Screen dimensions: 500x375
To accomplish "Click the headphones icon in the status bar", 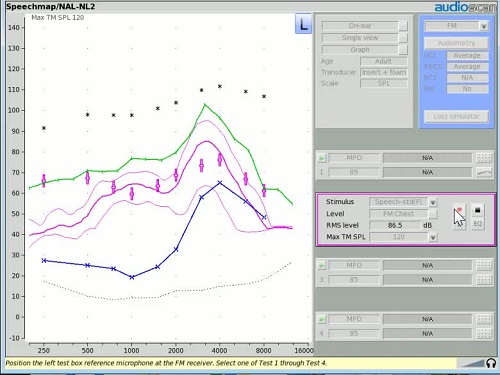I will coord(491,363).
